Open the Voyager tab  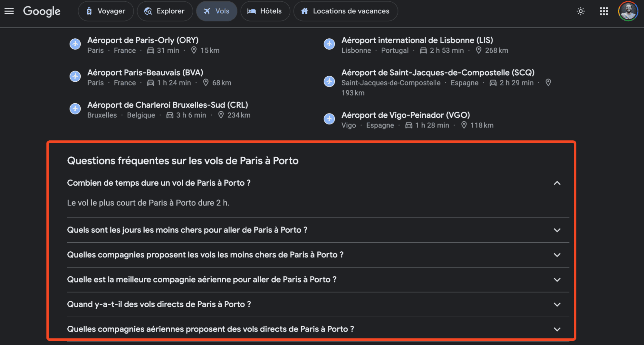click(106, 11)
